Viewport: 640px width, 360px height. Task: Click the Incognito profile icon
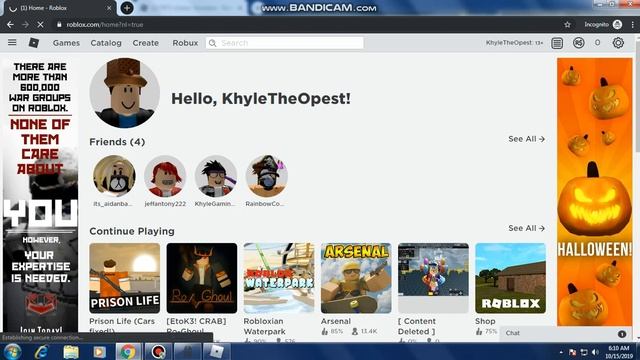617,24
